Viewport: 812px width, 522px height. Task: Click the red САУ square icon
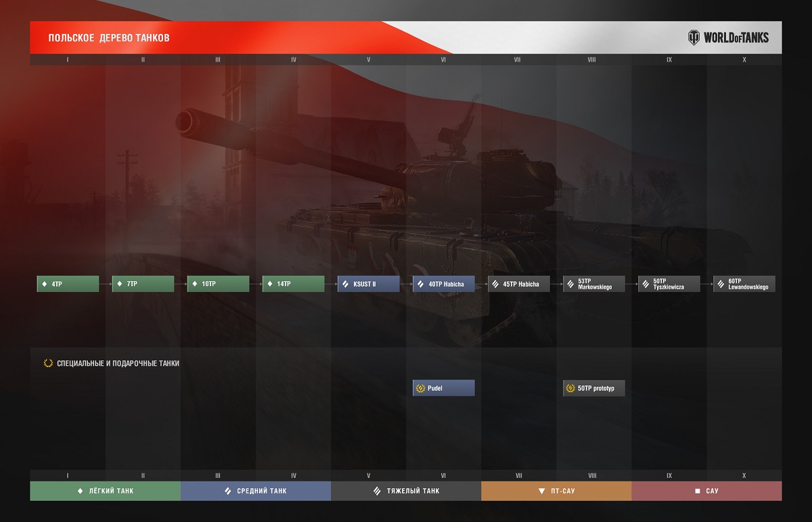coord(698,491)
